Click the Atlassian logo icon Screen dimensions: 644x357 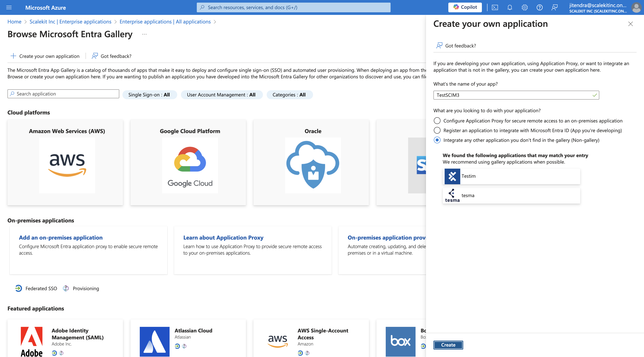click(x=154, y=342)
